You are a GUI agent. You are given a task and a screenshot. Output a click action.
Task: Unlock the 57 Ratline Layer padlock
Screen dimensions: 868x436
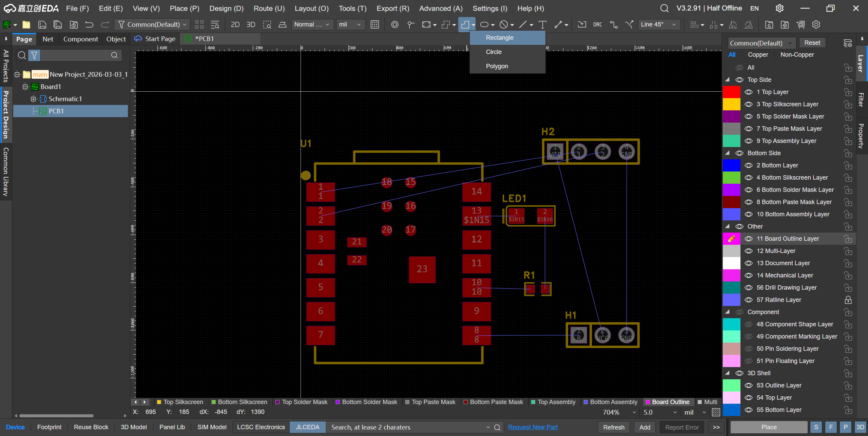(848, 300)
